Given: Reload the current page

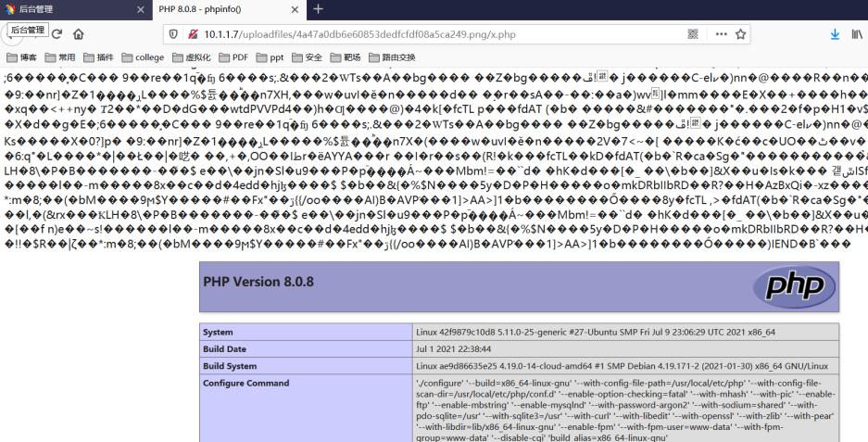Looking at the screenshot, I should (x=57, y=34).
